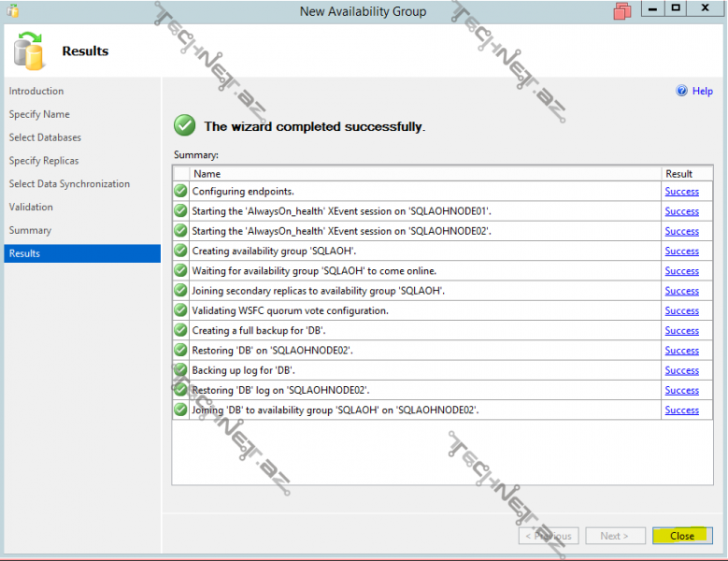Click the database wizard icon in header

click(x=31, y=51)
